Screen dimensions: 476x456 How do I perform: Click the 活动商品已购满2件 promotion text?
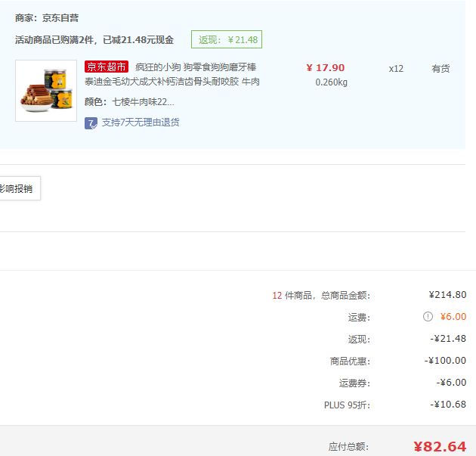[94, 40]
